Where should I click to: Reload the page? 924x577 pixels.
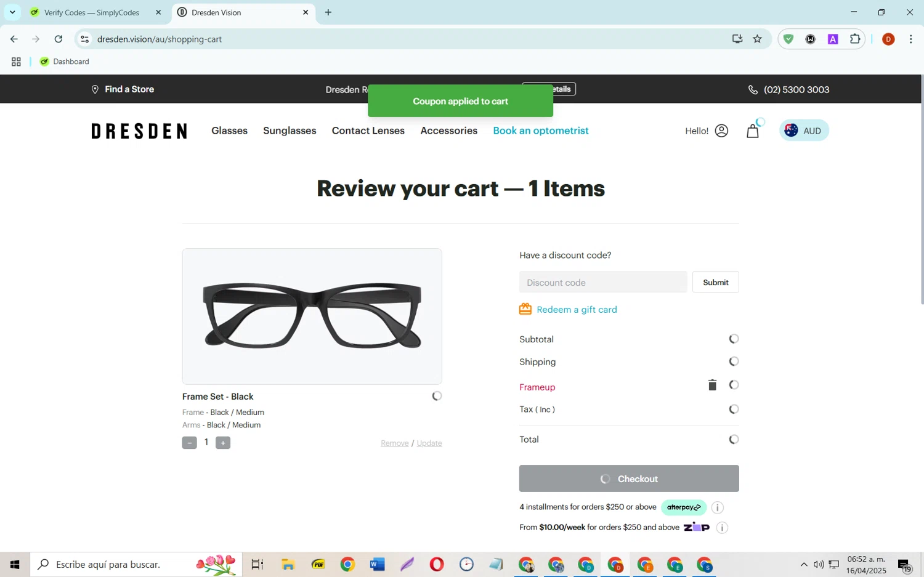coord(59,39)
